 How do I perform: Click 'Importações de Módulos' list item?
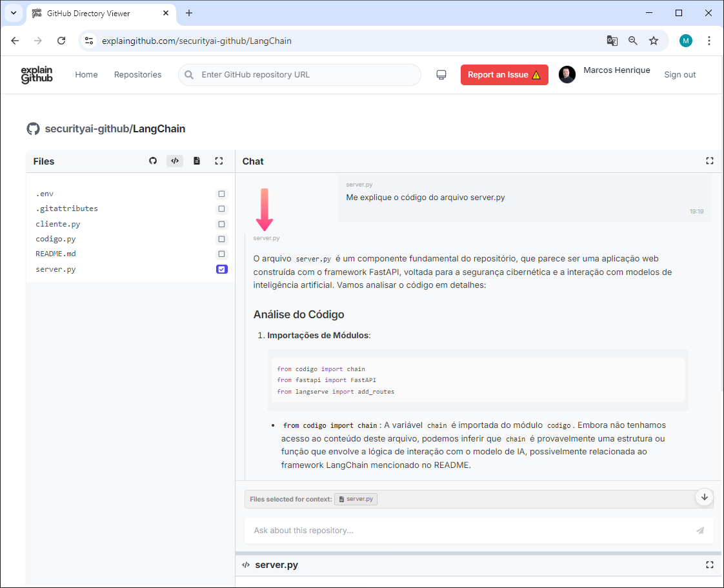click(x=319, y=336)
